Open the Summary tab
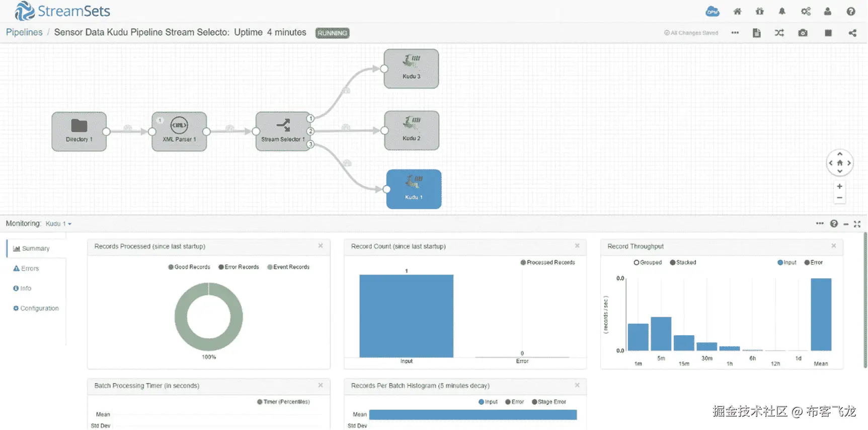The height and width of the screenshot is (430, 868). click(36, 248)
